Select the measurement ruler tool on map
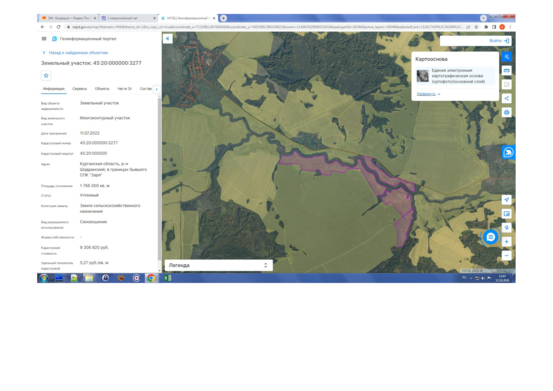The height and width of the screenshot is (391, 553). pos(507,71)
